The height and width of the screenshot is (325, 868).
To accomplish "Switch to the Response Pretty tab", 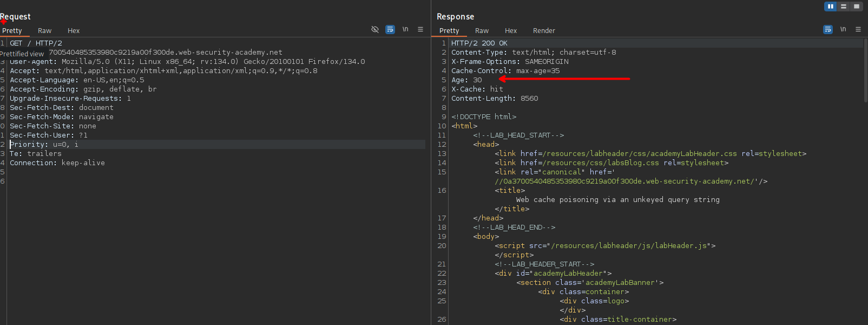I will click(449, 31).
